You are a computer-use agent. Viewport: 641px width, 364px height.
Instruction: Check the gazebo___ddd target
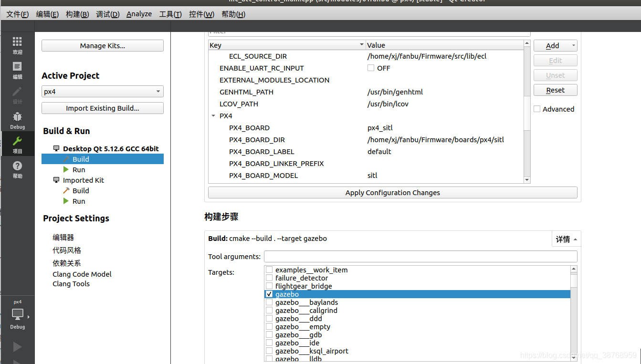click(x=269, y=318)
